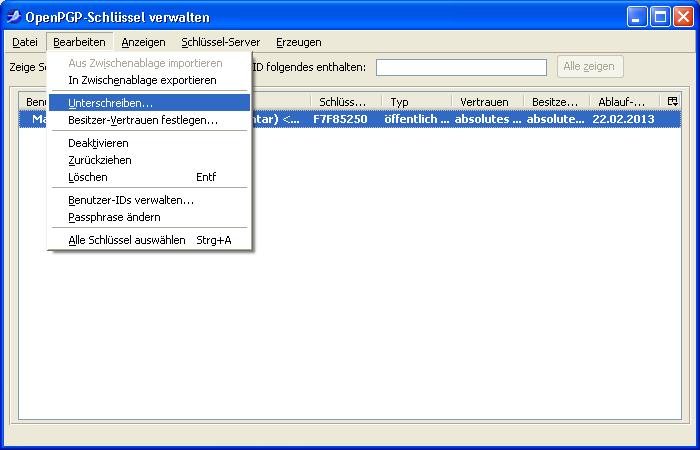The height and width of the screenshot is (450, 700).
Task: Open the Datei menu
Action: [x=25, y=42]
